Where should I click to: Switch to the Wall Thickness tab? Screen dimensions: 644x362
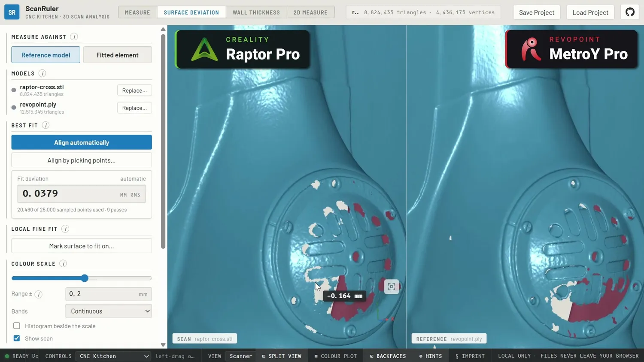[256, 12]
